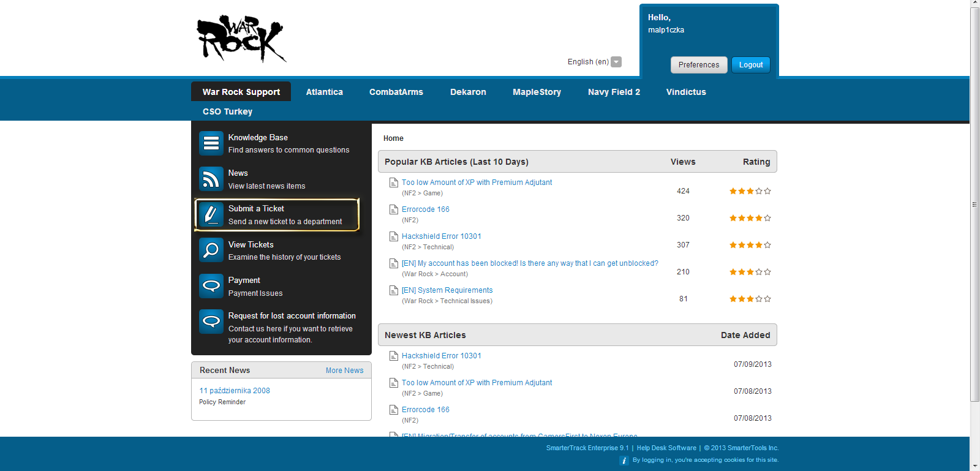The height and width of the screenshot is (471, 980).
Task: Open Errorcode 166 link in Popular articles
Action: click(426, 209)
